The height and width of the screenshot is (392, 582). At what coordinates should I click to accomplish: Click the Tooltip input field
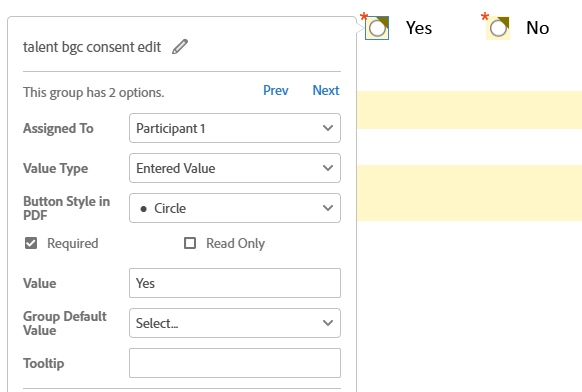tap(235, 363)
